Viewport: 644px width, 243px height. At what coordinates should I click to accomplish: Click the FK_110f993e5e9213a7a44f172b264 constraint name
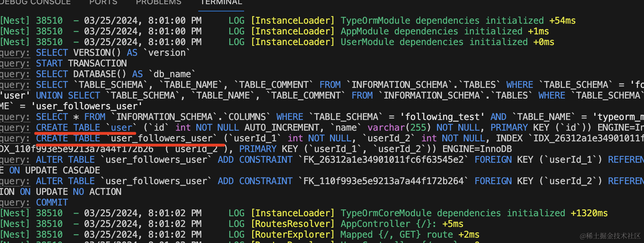383,181
